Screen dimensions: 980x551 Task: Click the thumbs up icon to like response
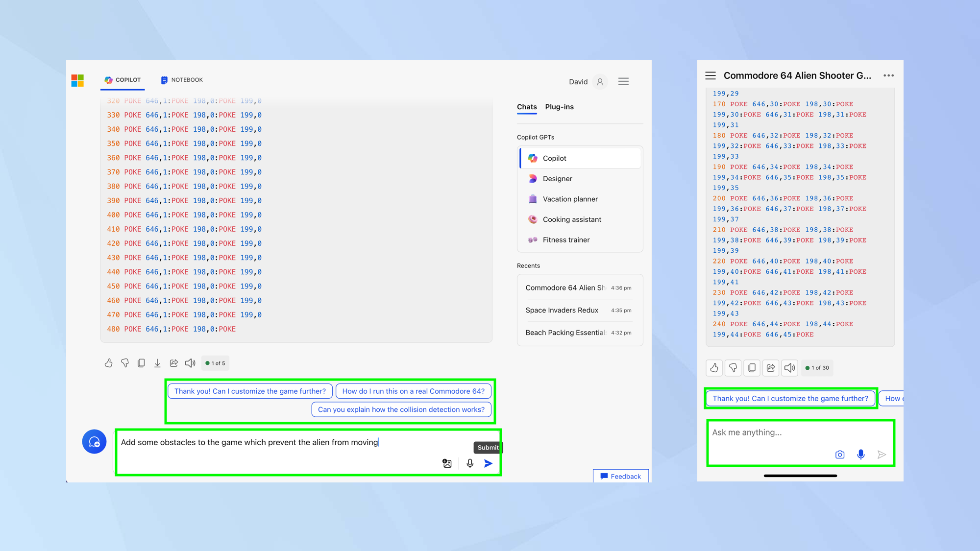[x=108, y=363]
